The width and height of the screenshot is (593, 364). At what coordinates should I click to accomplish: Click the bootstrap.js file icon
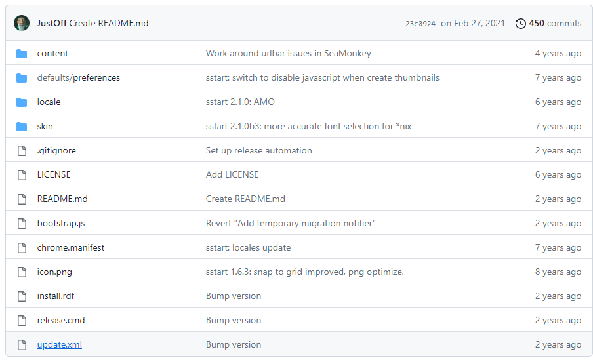(22, 224)
